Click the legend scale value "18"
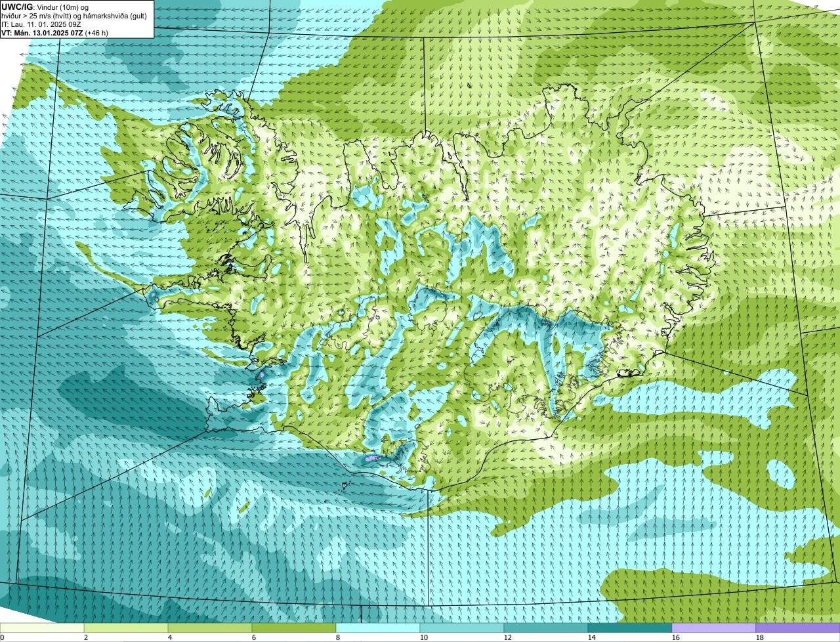840x642 pixels. coord(760,637)
